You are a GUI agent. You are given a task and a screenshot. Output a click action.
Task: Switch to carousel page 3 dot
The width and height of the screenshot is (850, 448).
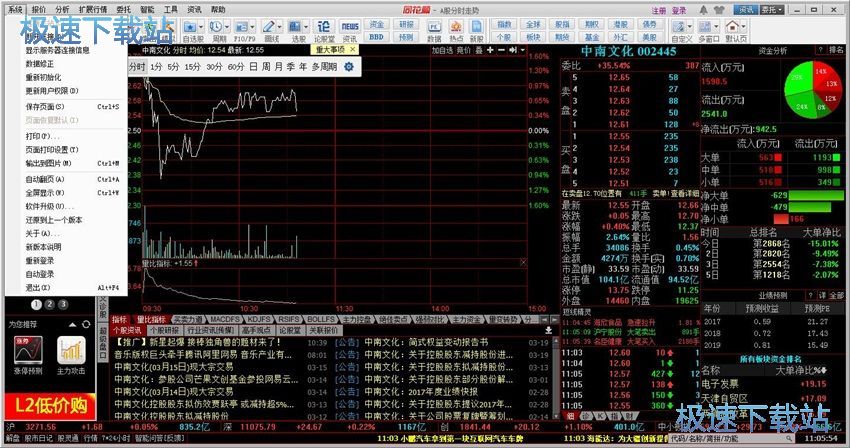coord(63,304)
